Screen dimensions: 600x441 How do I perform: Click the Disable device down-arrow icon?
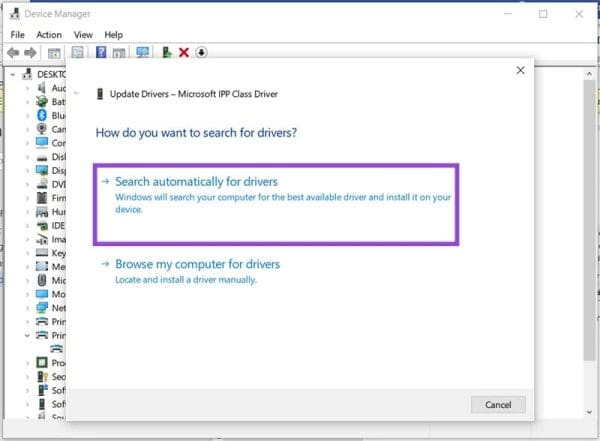tap(201, 52)
